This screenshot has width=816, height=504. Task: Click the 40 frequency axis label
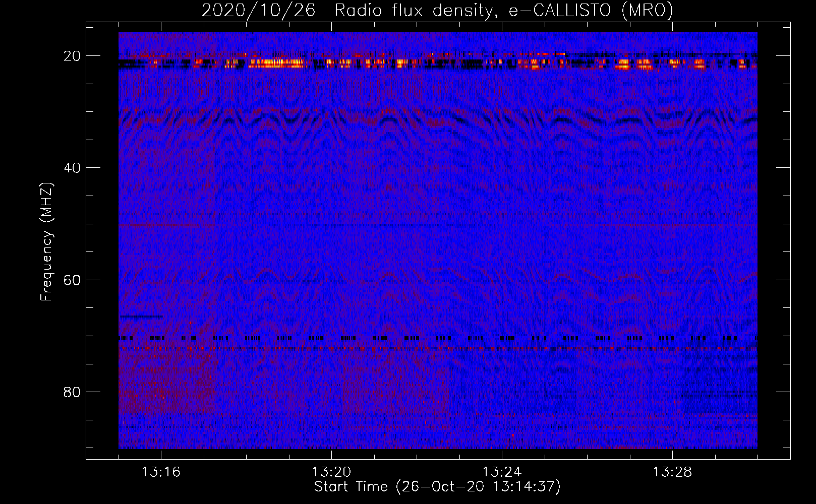(x=72, y=168)
